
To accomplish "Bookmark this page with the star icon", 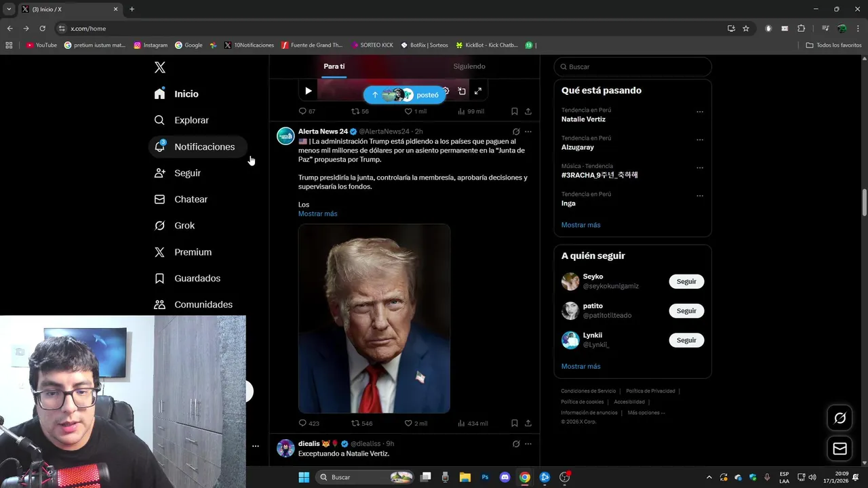I will 746,28.
